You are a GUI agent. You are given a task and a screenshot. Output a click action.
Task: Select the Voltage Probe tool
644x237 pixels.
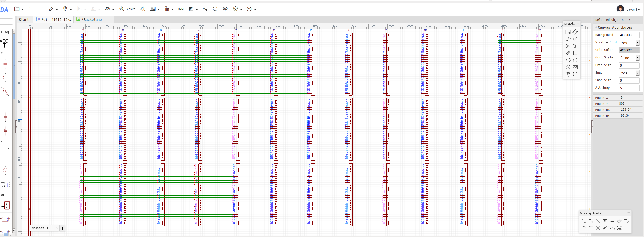click(605, 228)
